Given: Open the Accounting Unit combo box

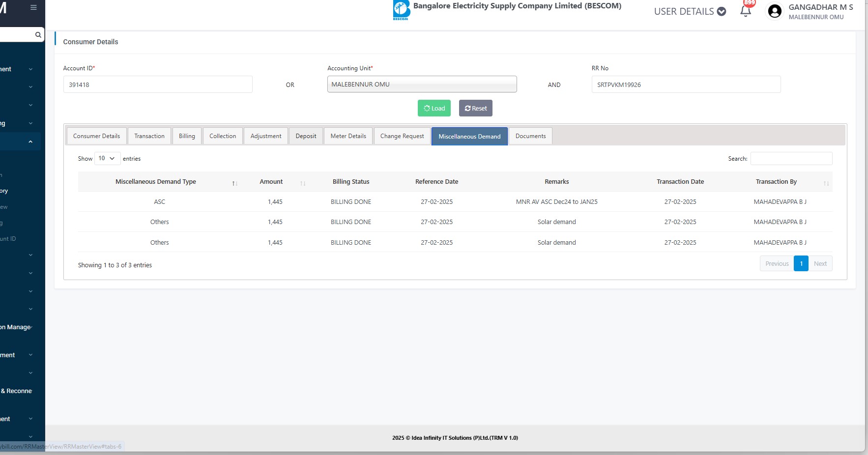Looking at the screenshot, I should (x=422, y=84).
